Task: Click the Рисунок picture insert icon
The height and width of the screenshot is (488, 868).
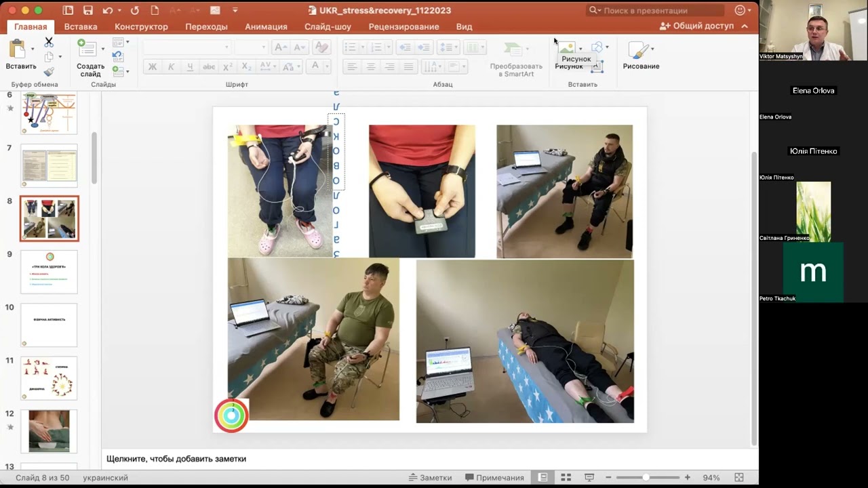Action: coord(566,48)
